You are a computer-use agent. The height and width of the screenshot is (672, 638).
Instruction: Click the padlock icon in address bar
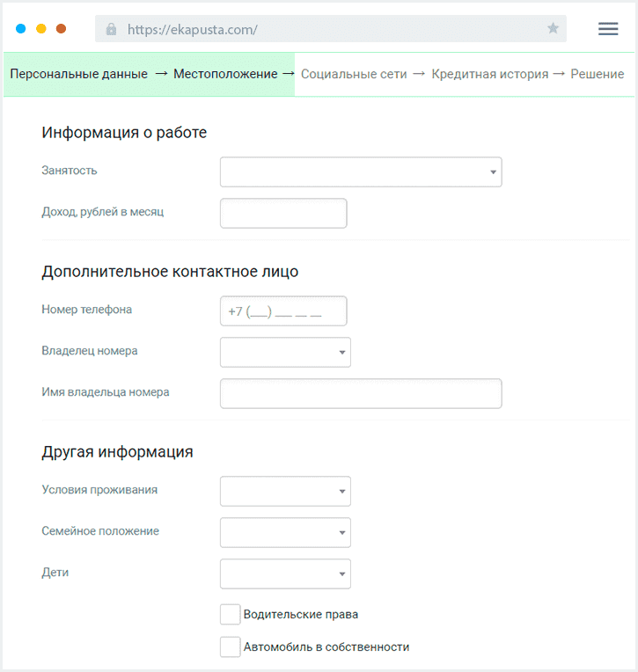pyautogui.click(x=111, y=29)
